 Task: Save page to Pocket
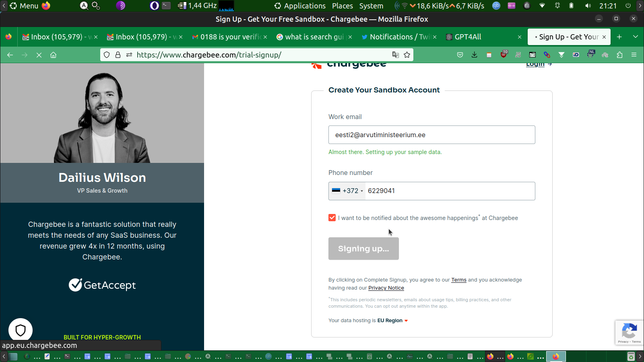pos(460,55)
